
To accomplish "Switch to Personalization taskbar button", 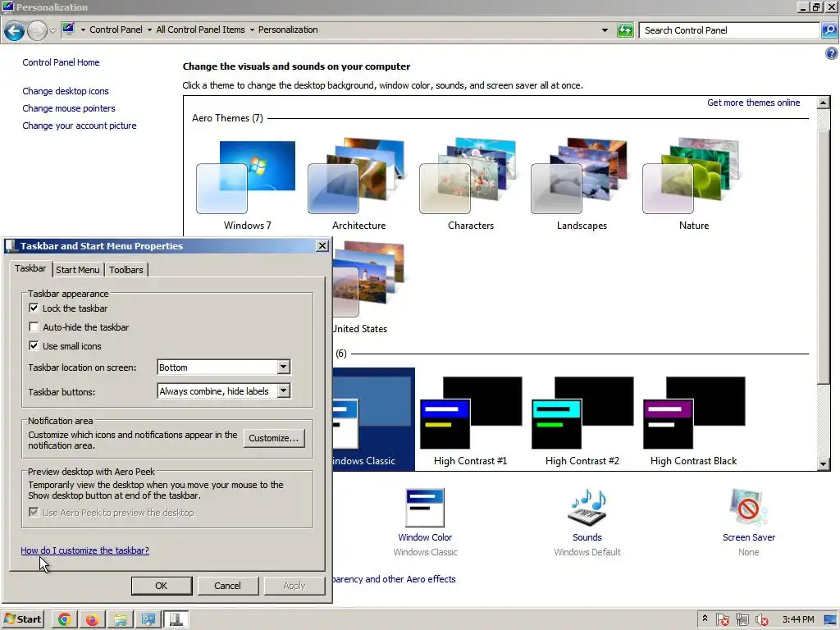I will pyautogui.click(x=148, y=620).
